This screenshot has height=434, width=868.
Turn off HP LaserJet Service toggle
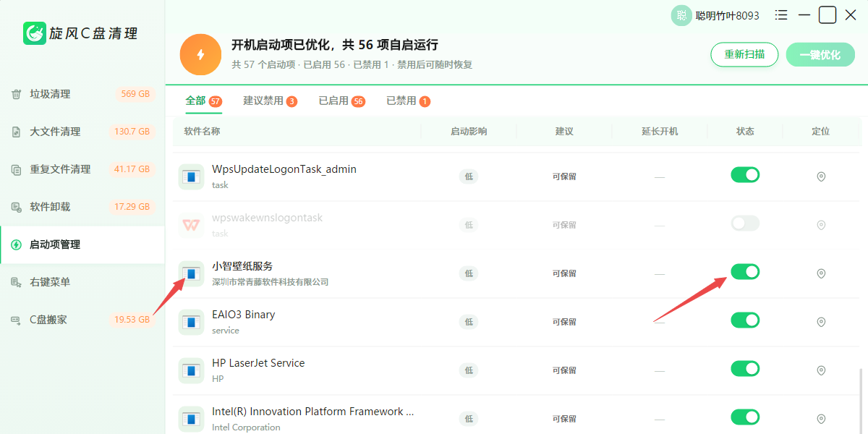745,368
